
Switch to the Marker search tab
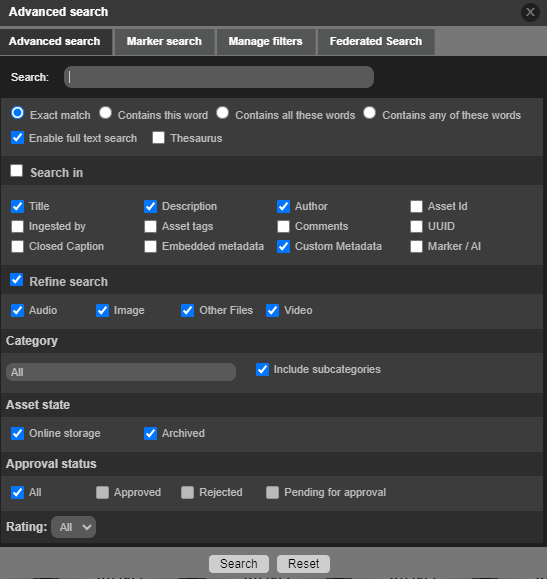(164, 42)
